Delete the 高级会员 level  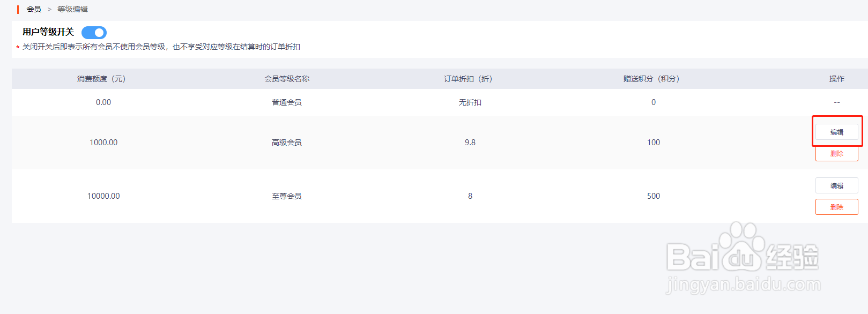pos(836,153)
